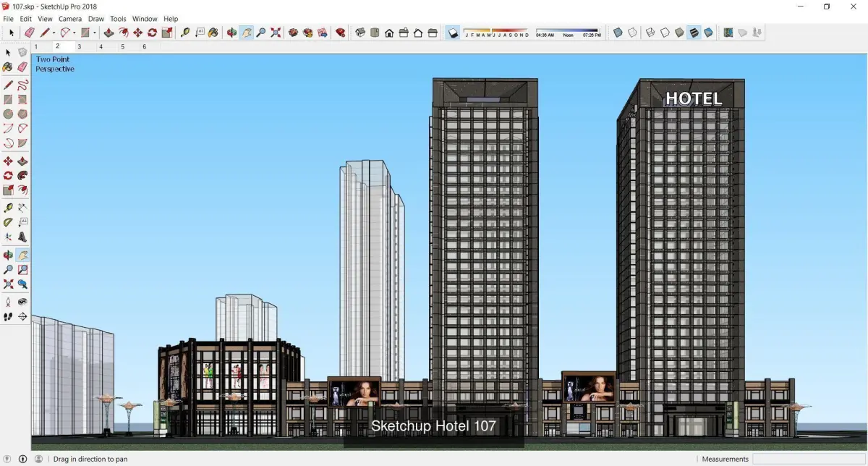
Task: Open the Draw menu
Action: click(96, 19)
